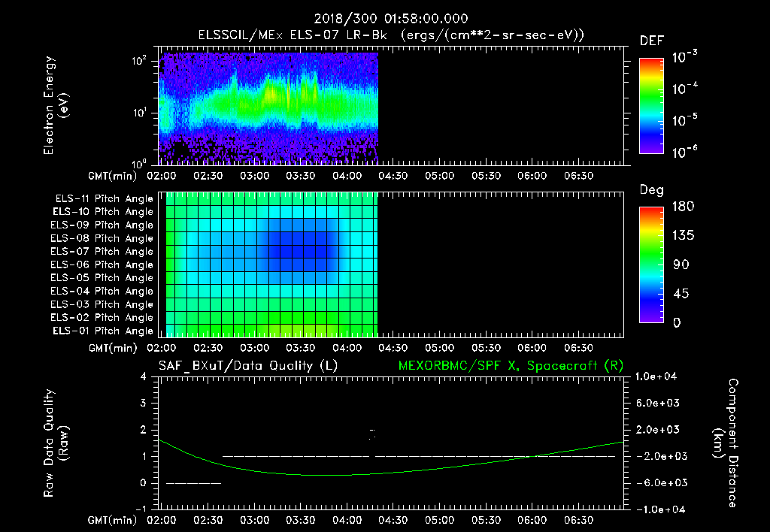770x532 pixels.
Task: Select ELS-02 Pitch Angle row label
Action: click(102, 318)
